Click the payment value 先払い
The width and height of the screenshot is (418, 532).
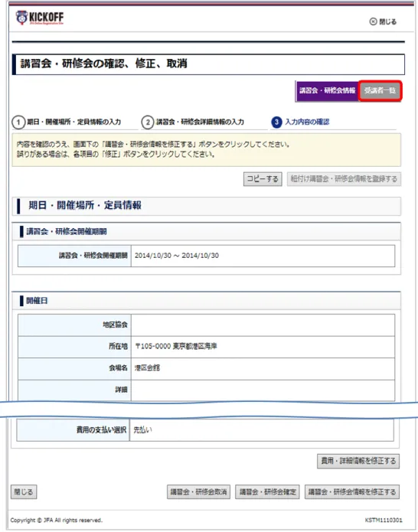142,430
